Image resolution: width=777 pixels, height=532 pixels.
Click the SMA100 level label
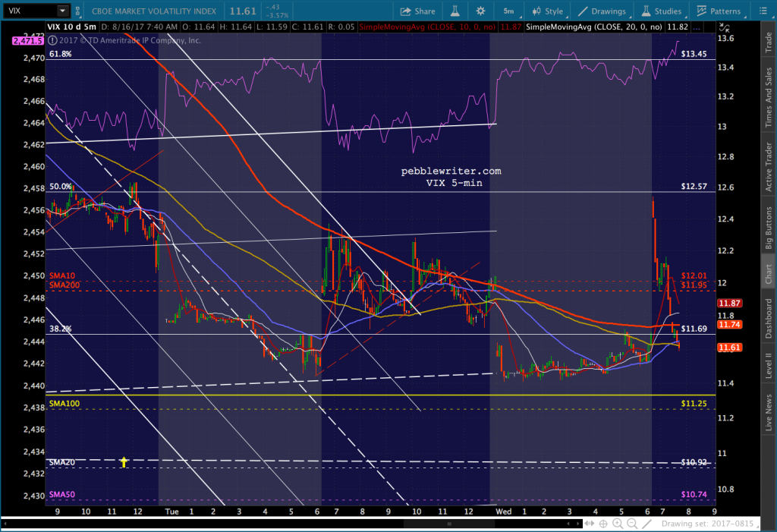click(x=64, y=404)
